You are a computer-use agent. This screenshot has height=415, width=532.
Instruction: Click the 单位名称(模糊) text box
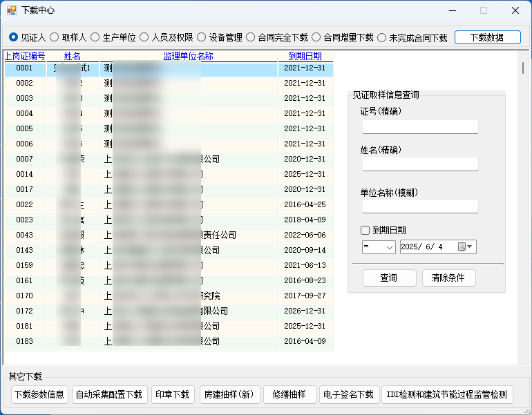[420, 206]
